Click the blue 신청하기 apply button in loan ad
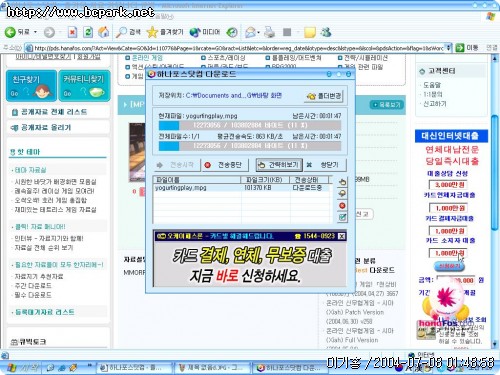This screenshot has width=500, height=375. click(449, 266)
